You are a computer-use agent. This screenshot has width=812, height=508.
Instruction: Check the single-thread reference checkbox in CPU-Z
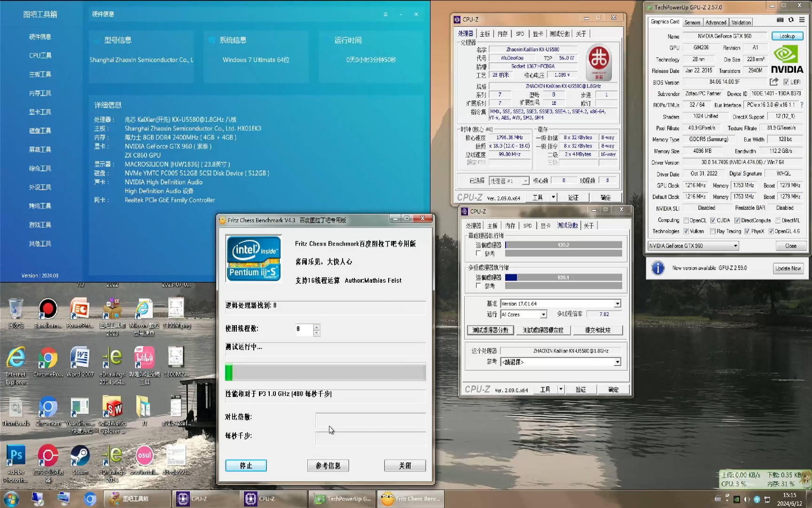(x=478, y=254)
